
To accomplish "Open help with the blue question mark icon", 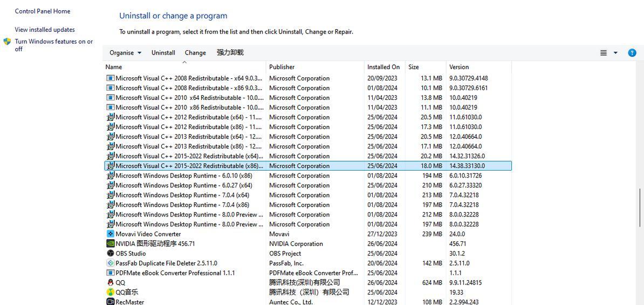I will point(632,52).
